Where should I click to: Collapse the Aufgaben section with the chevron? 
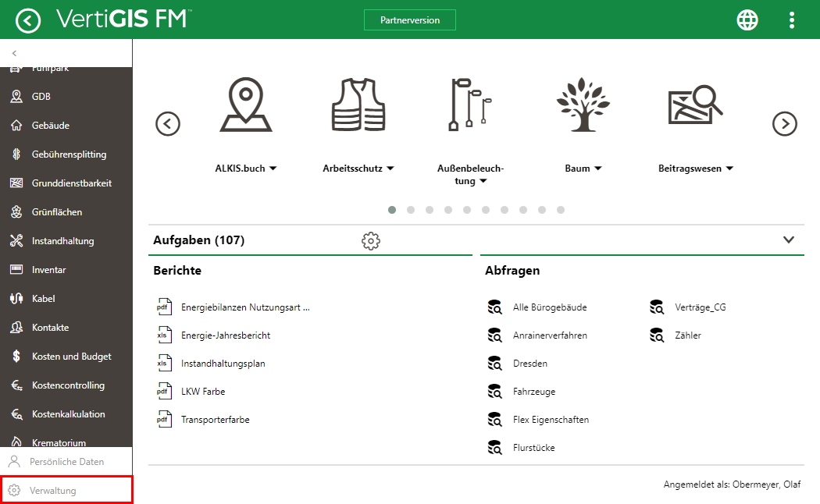[788, 240]
